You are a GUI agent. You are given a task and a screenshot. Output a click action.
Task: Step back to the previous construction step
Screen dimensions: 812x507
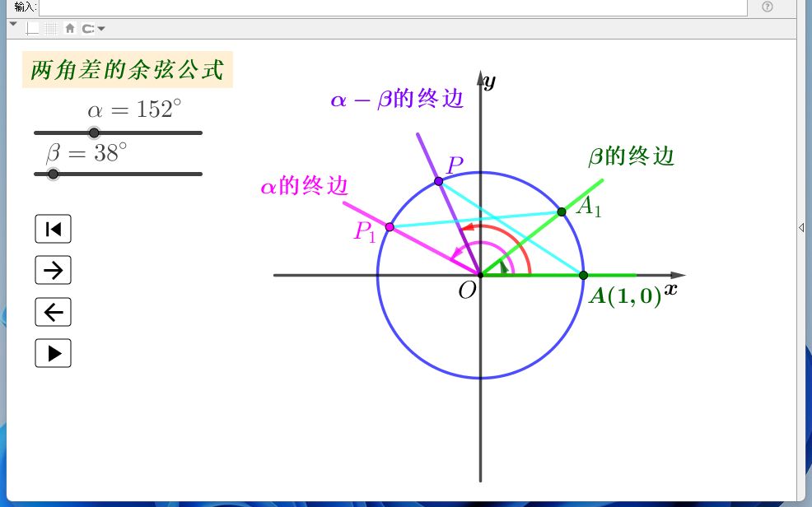[53, 311]
